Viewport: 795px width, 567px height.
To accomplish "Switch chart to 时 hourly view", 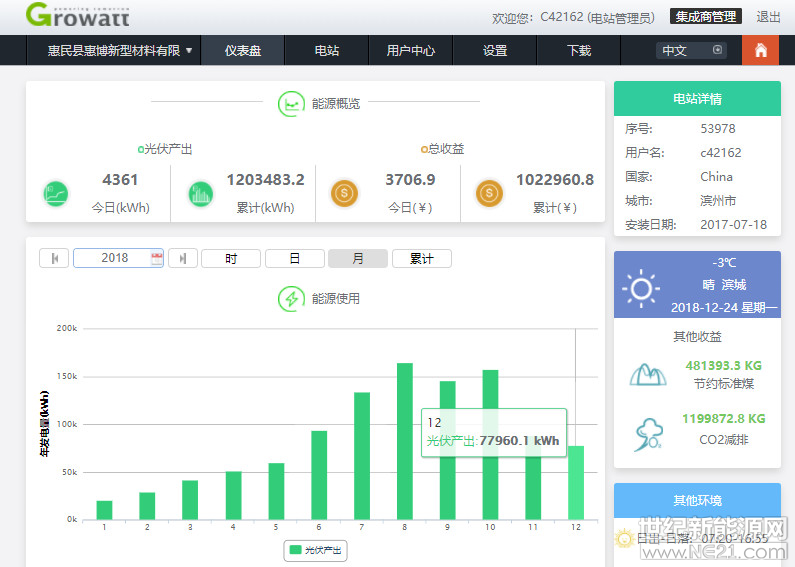I will point(231,258).
